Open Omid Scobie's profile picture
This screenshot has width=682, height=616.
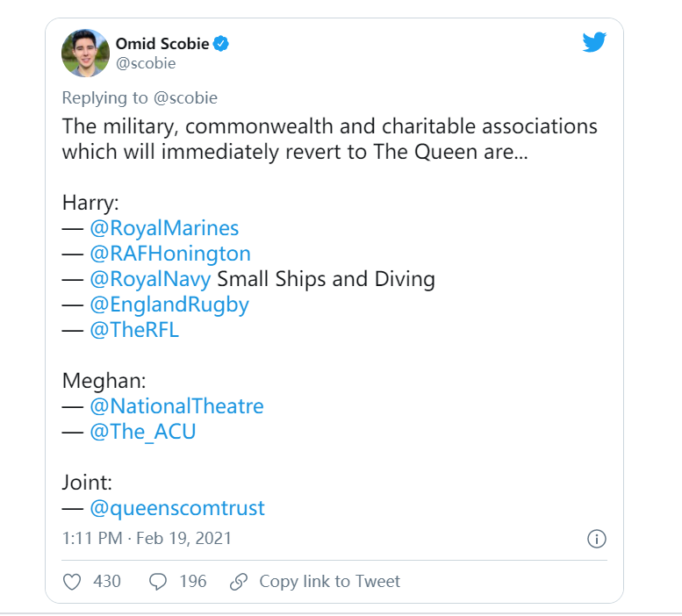85,53
